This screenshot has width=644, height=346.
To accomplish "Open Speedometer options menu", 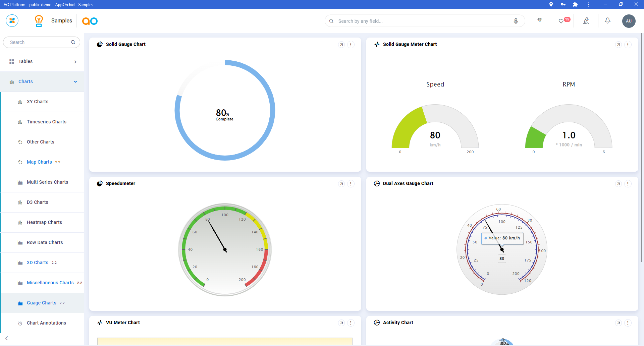I will pyautogui.click(x=351, y=184).
